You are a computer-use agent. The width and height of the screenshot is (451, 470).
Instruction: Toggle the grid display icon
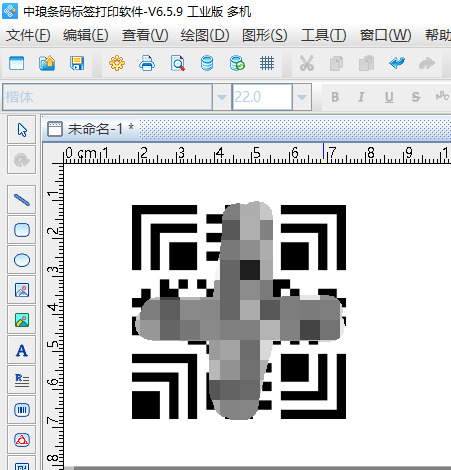[x=267, y=63]
